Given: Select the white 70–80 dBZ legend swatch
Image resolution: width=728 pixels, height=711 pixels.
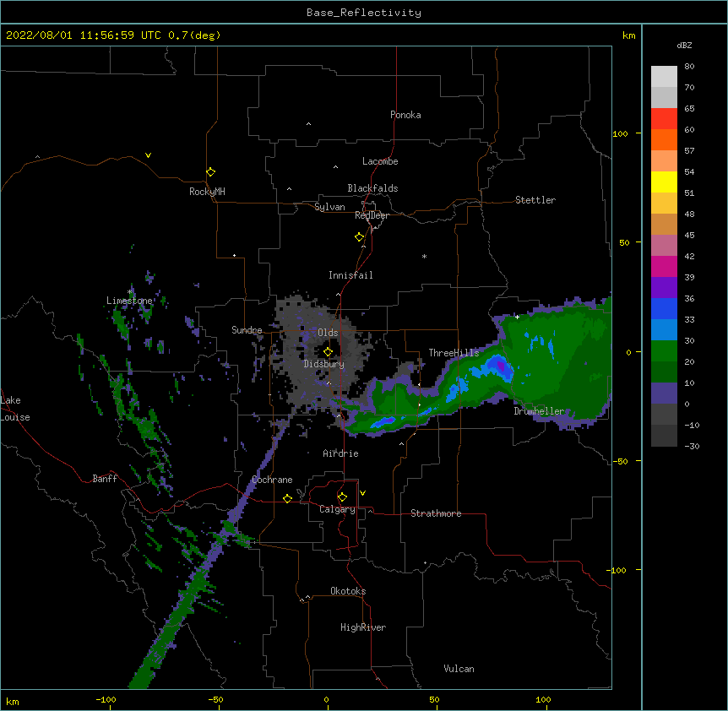Looking at the screenshot, I should point(664,77).
